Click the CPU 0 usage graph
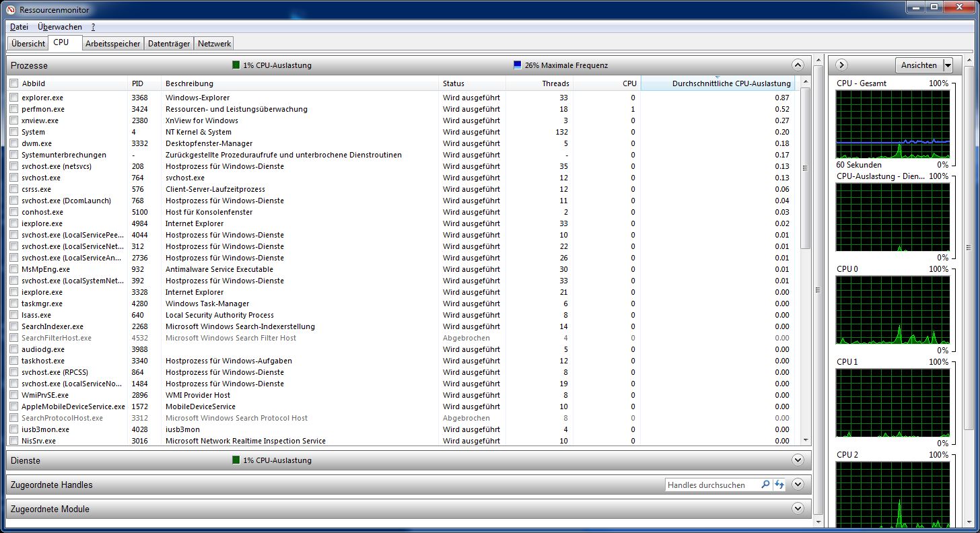This screenshot has height=533, width=980. (893, 310)
